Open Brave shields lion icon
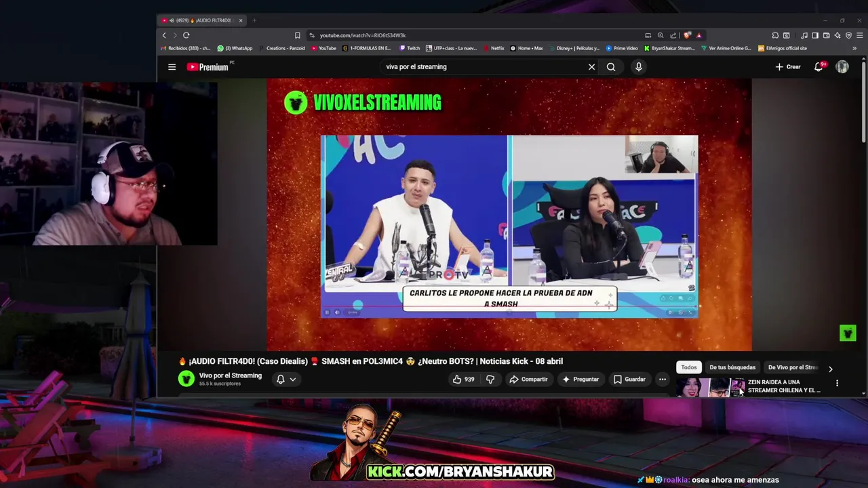Image resolution: width=868 pixels, height=488 pixels. pos(687,35)
